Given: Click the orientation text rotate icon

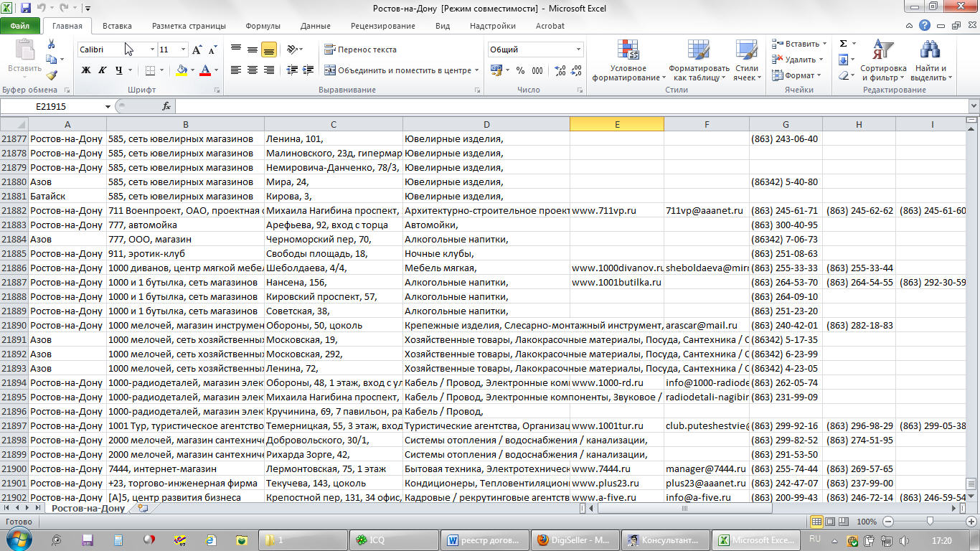Looking at the screenshot, I should pos(291,50).
